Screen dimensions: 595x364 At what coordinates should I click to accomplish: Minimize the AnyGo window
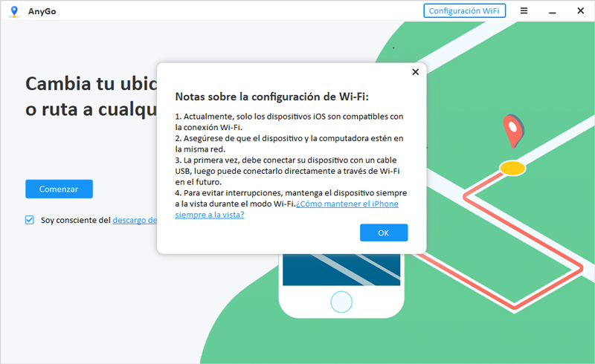click(551, 11)
